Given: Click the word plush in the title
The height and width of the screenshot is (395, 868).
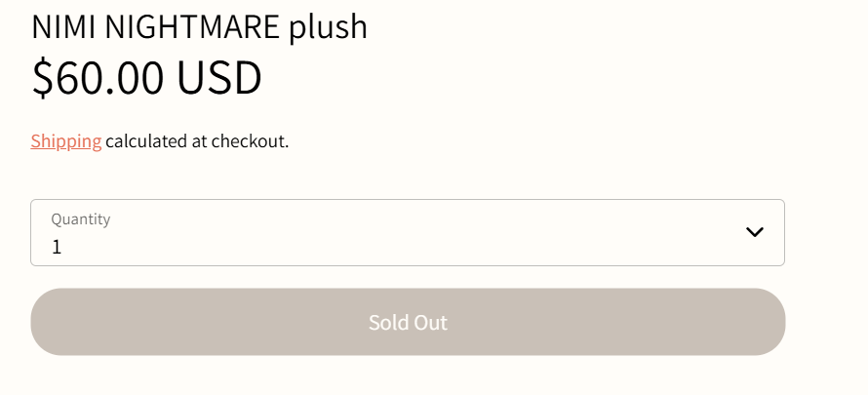Looking at the screenshot, I should tap(328, 27).
